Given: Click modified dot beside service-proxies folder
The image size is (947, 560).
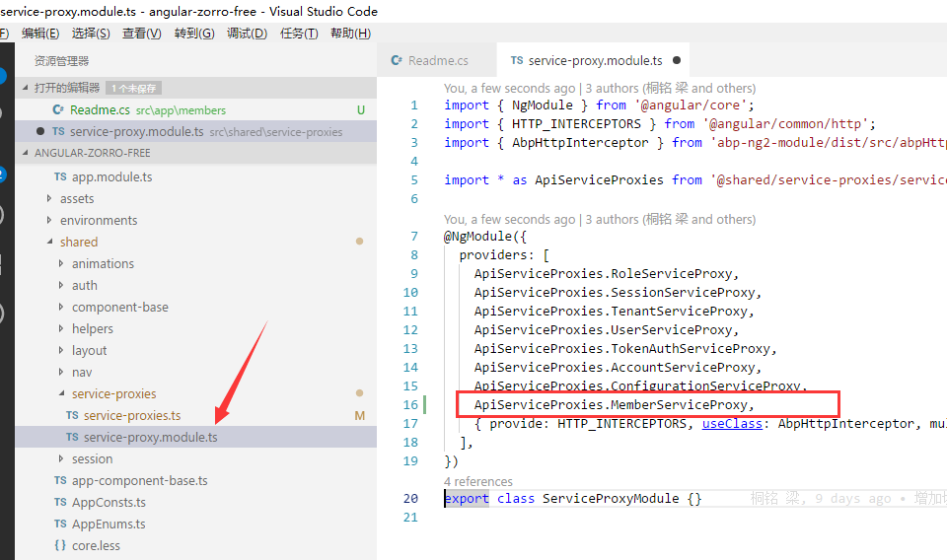Looking at the screenshot, I should coord(359,393).
